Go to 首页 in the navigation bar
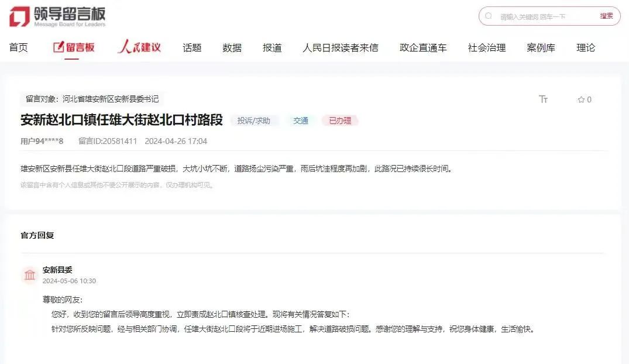Viewport: 629px width, 364px height. (x=19, y=48)
